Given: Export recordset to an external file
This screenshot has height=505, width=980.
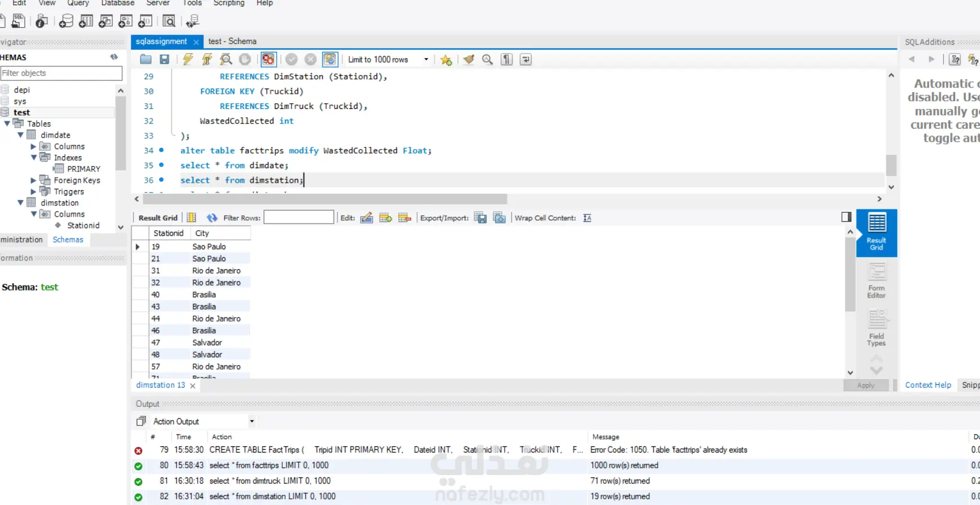Looking at the screenshot, I should (480, 218).
